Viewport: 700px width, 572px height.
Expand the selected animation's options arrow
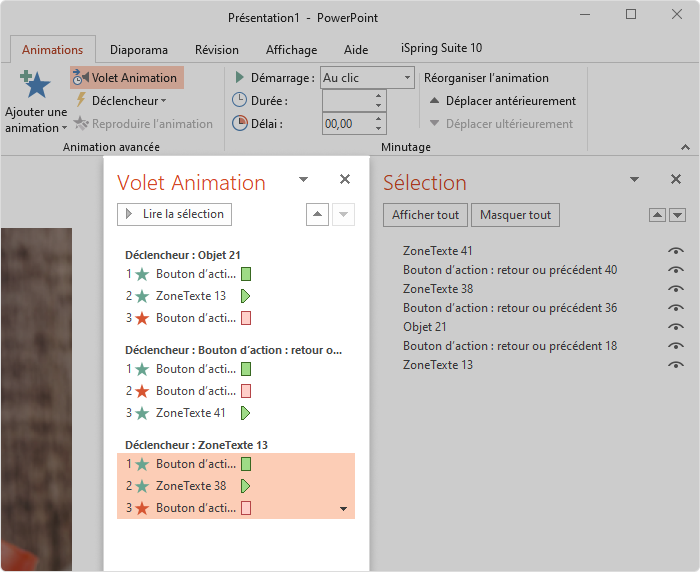click(x=343, y=509)
